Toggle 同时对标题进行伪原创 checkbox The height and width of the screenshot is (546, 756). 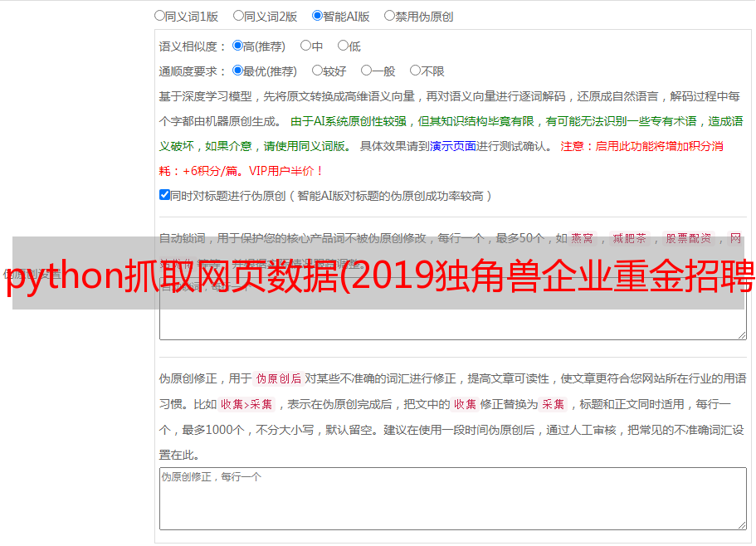point(164,195)
